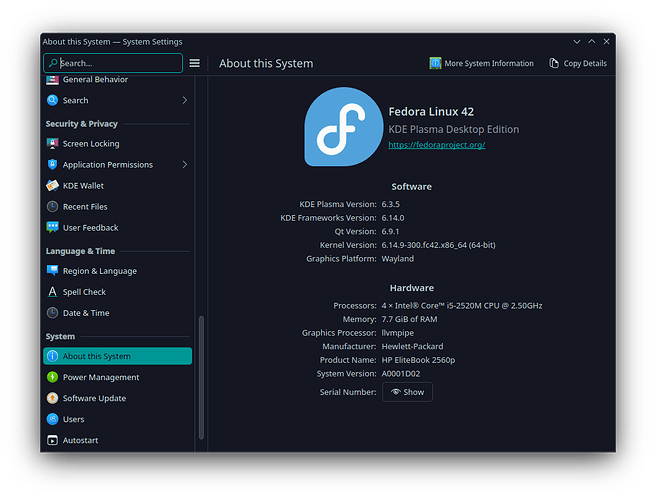This screenshot has width=656, height=500.
Task: Click the Software section heading
Action: (411, 187)
